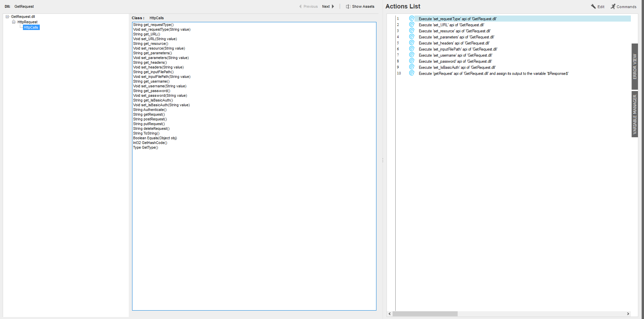
Task: Click Show Assets
Action: point(360,6)
